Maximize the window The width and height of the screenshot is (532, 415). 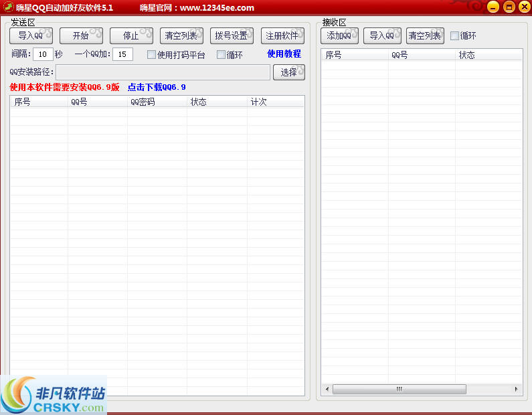pos(509,7)
